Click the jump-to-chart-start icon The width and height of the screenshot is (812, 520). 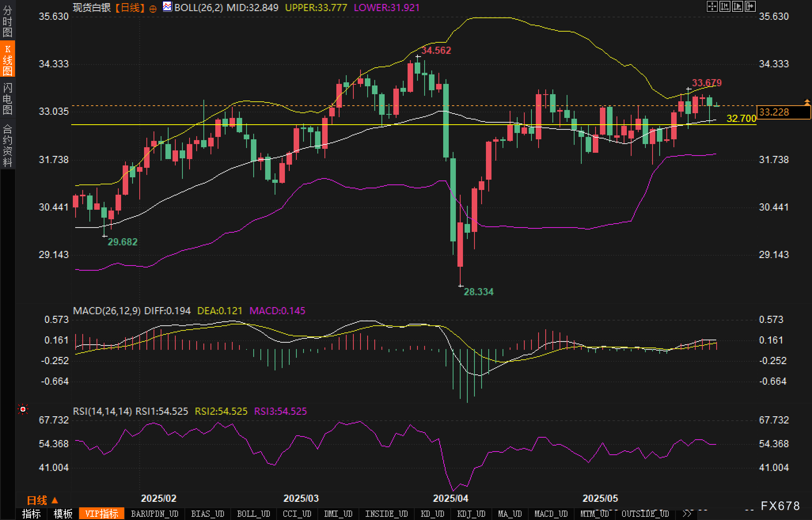(725, 6)
